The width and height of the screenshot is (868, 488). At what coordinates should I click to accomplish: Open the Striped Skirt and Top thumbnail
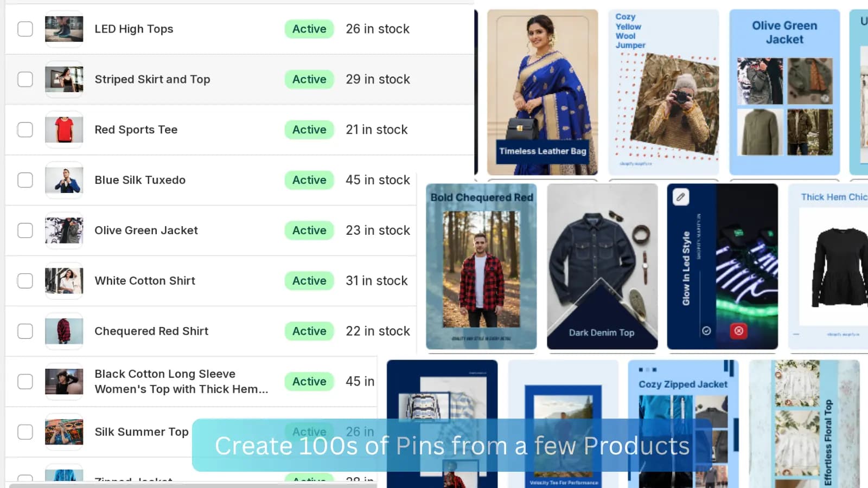pos(64,79)
